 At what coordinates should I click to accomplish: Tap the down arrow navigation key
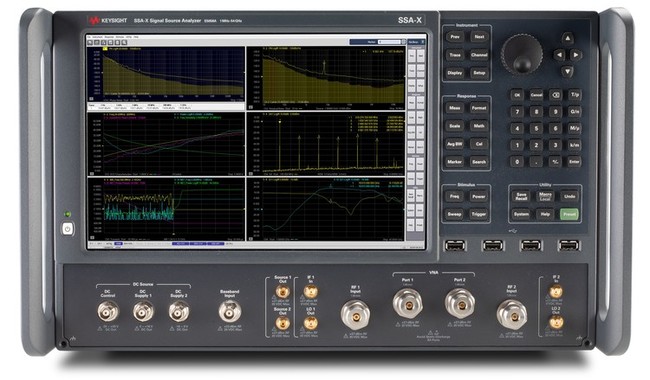[x=568, y=71]
